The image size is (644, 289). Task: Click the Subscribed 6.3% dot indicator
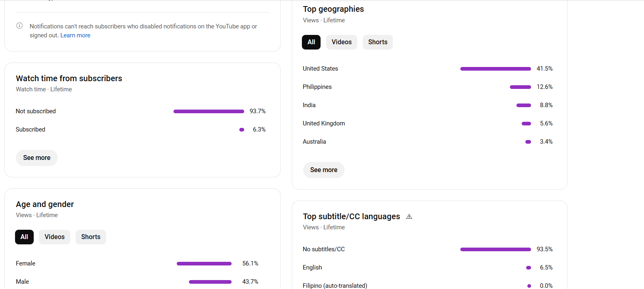tap(242, 130)
